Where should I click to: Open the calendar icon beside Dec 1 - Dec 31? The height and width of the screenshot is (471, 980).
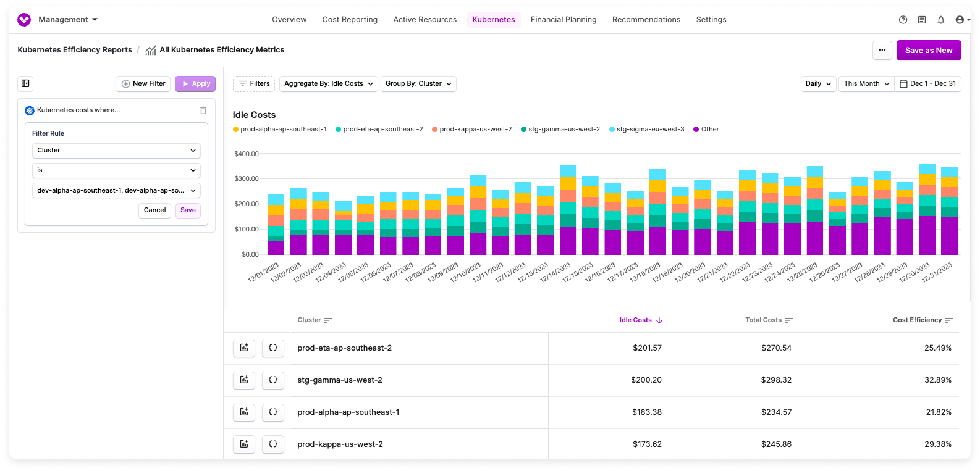coord(903,84)
